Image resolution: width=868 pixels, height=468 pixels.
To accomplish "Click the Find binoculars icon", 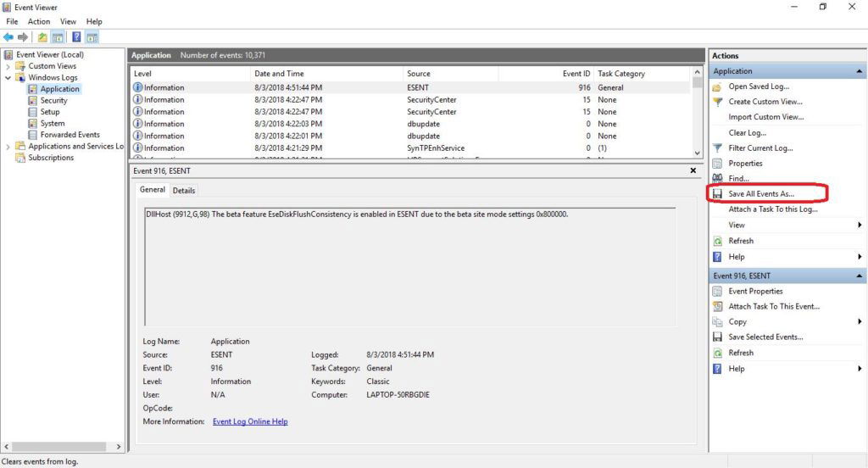I will click(717, 178).
